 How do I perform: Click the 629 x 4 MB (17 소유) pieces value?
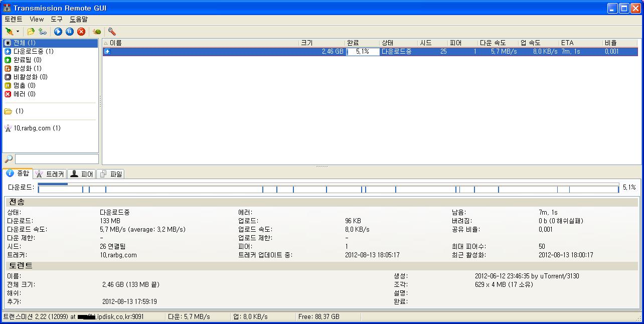(x=504, y=284)
